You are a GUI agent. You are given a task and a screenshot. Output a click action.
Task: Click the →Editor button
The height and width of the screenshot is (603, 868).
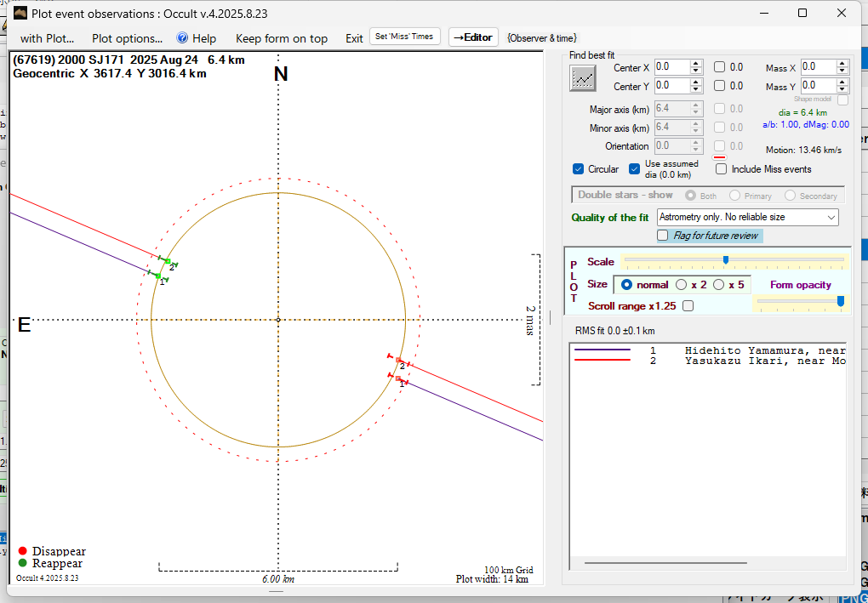472,37
